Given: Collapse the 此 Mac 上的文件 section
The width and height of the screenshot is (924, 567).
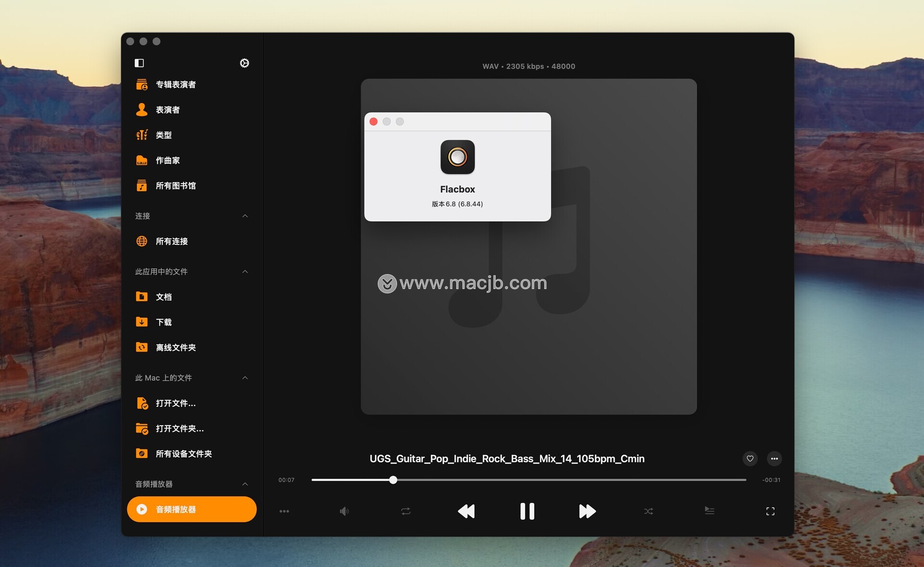Looking at the screenshot, I should [x=245, y=378].
